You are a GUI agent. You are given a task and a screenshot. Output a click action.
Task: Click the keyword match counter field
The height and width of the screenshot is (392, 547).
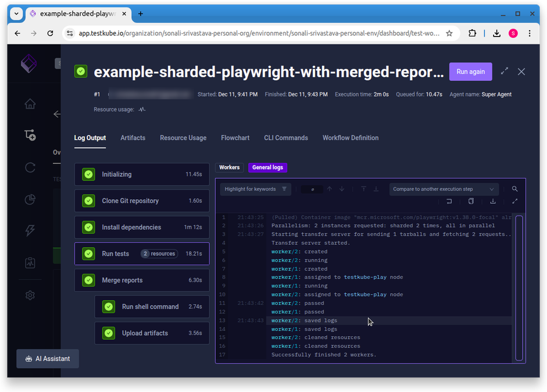(312, 189)
